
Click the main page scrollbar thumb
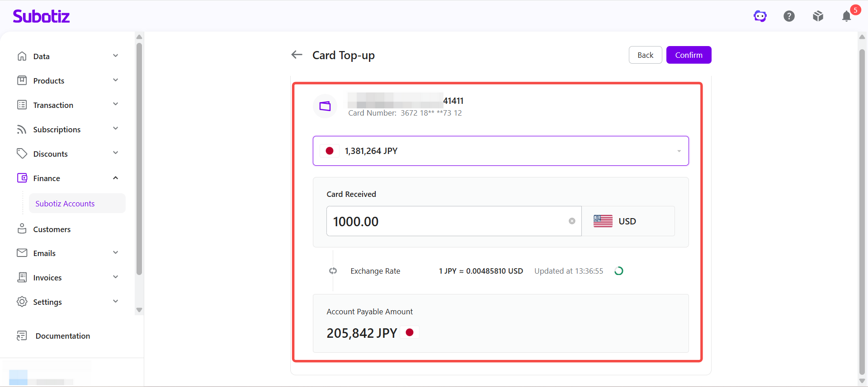click(x=862, y=212)
